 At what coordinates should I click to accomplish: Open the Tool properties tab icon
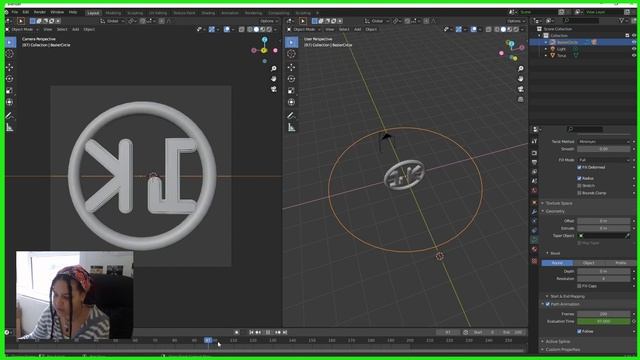(534, 141)
